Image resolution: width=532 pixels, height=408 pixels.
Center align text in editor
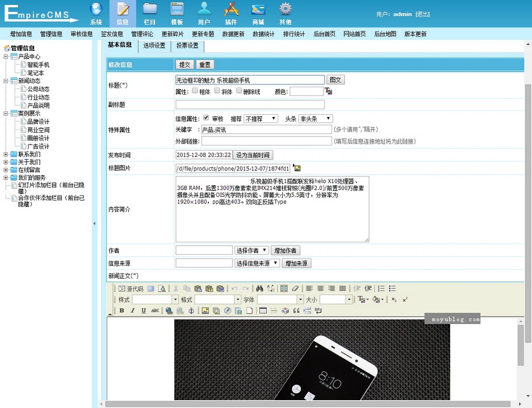[x=320, y=289]
